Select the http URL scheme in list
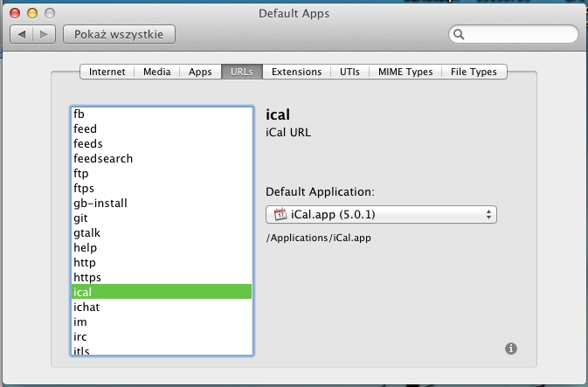 coord(85,262)
